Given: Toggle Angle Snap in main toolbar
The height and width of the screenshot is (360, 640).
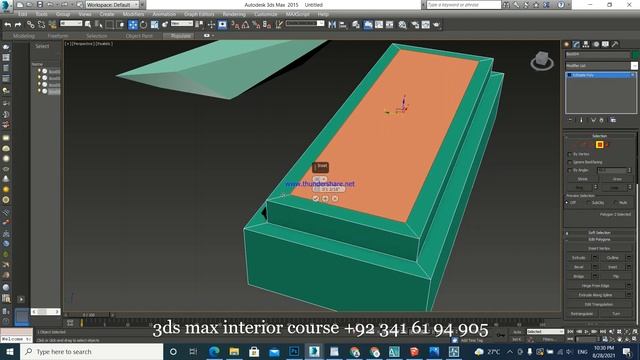Looking at the screenshot, I should pos(245,25).
